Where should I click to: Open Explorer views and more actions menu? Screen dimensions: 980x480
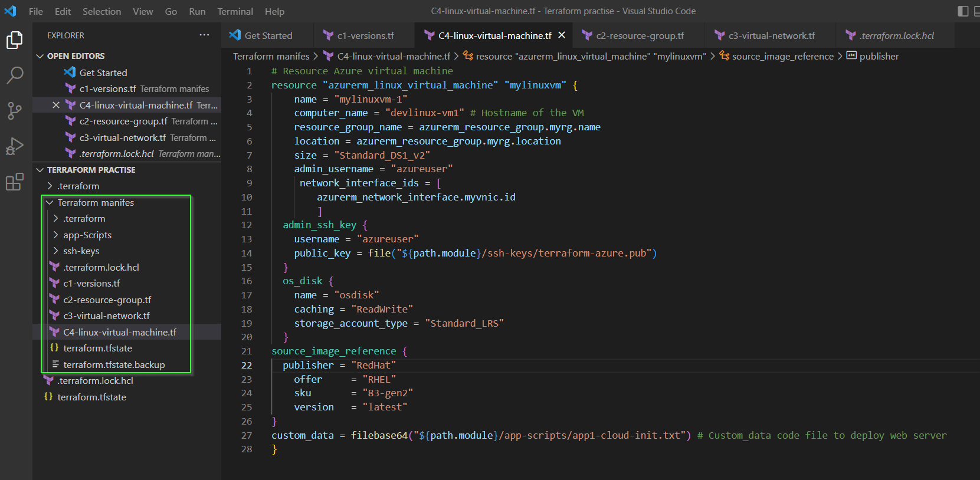[204, 35]
